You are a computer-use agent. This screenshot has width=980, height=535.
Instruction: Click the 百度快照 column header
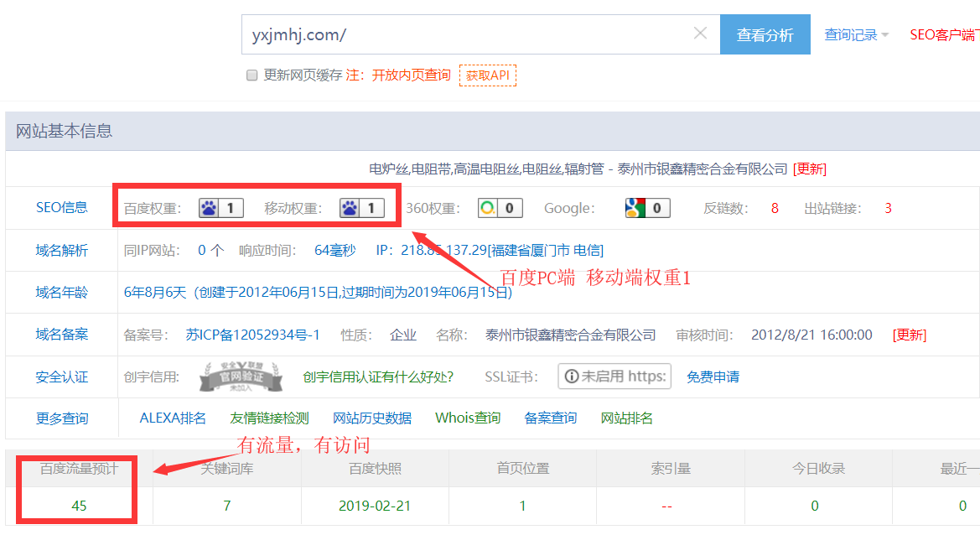(375, 469)
